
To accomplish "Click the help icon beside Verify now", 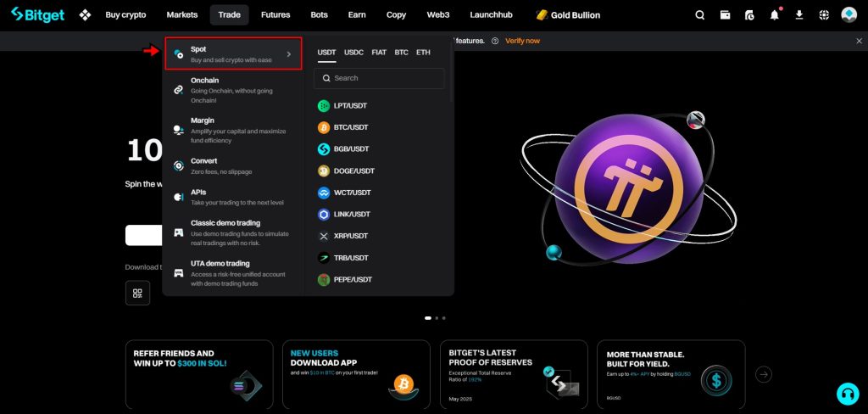I will coord(495,41).
